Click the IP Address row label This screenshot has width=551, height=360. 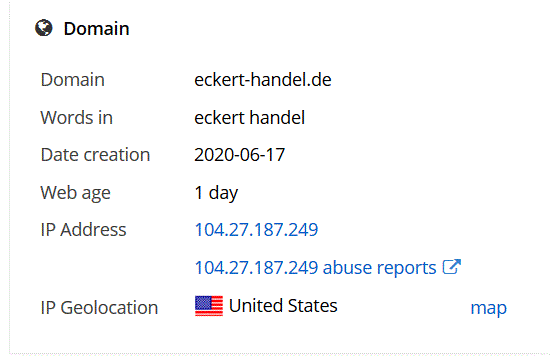[83, 230]
